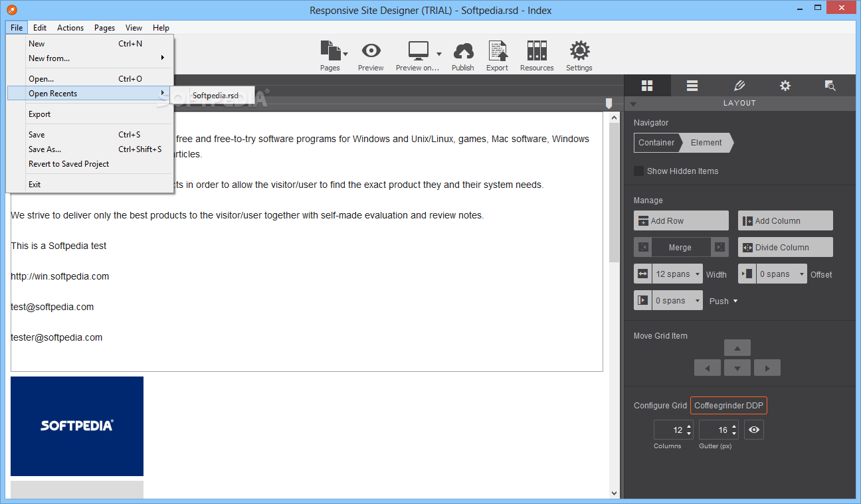Switch to the Layout grid panel tab
861x504 pixels.
click(647, 86)
